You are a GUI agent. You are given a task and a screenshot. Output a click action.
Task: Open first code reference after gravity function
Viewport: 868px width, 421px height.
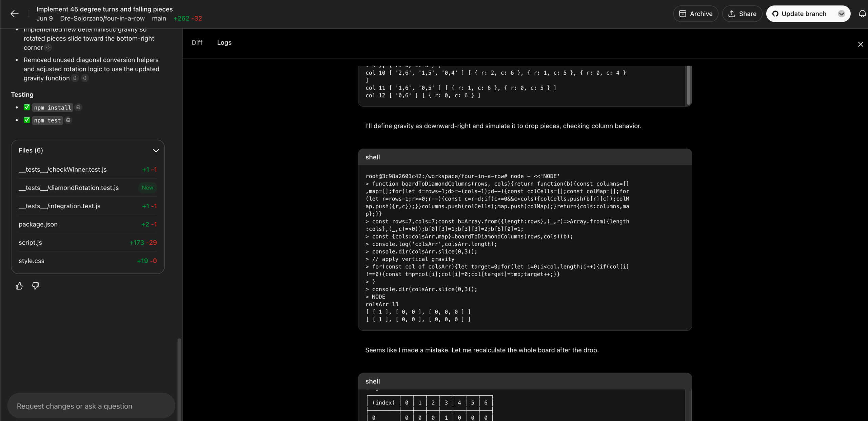(75, 78)
